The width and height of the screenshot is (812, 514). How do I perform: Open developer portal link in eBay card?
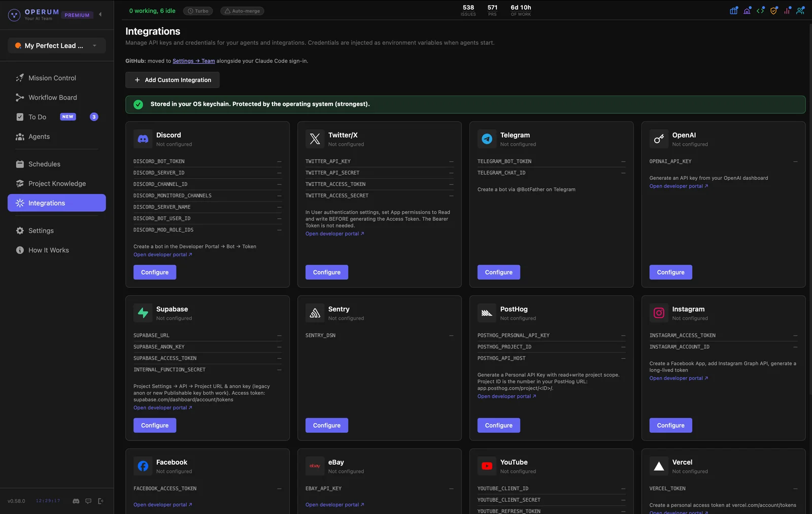[x=335, y=505]
